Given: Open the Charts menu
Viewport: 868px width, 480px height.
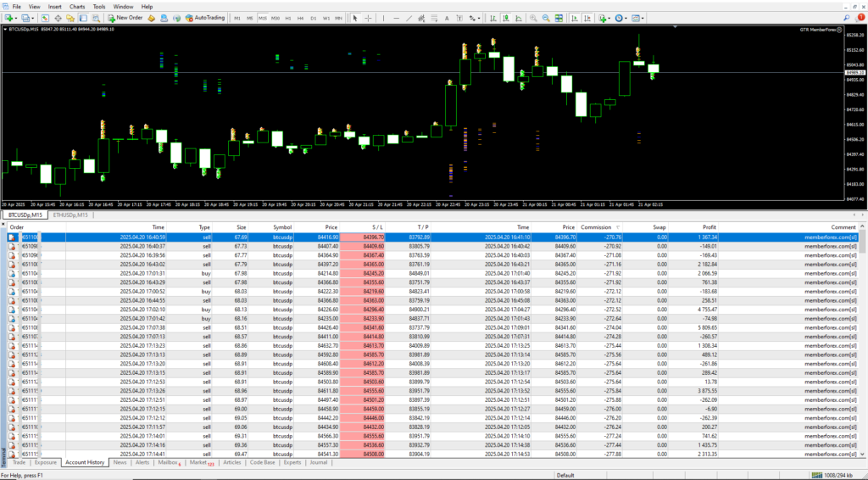Looking at the screenshot, I should tap(77, 6).
